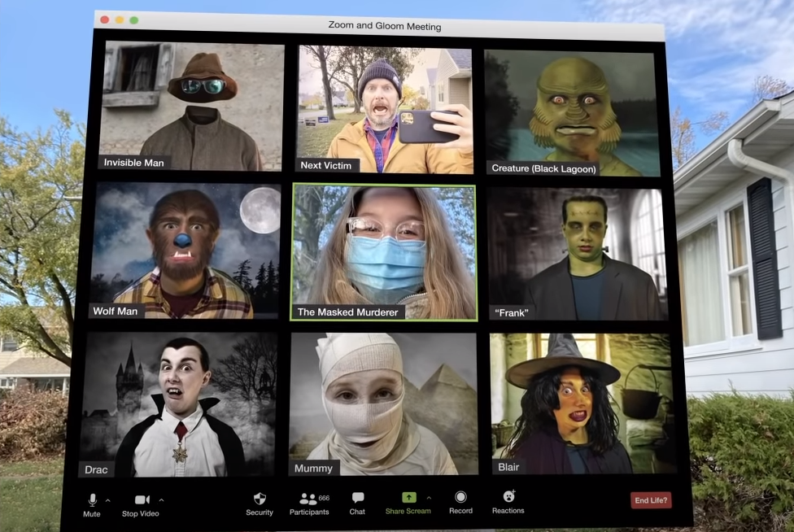794x532 pixels.
Task: Click the green Share Scream icon
Action: [x=409, y=497]
